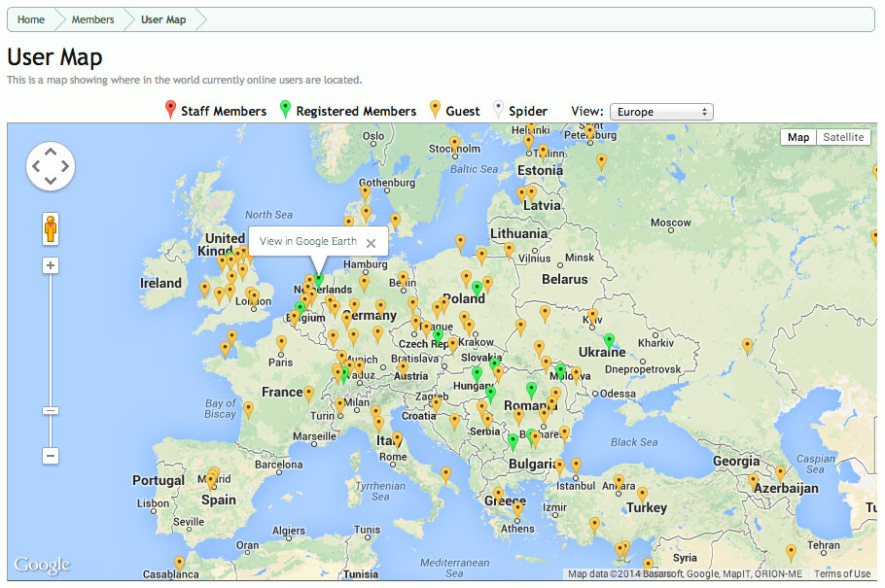Click the guest pin near Stockholm
This screenshot has width=885, height=588.
[454, 144]
